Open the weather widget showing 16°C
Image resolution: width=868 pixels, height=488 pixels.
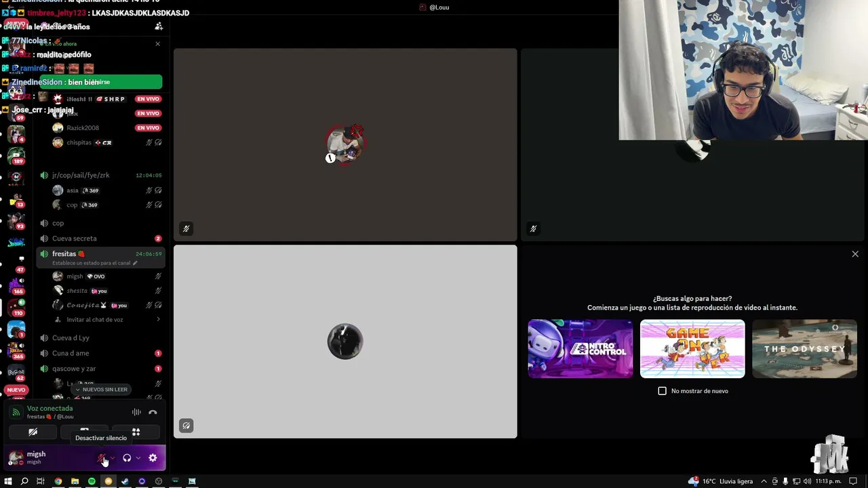coord(720,481)
